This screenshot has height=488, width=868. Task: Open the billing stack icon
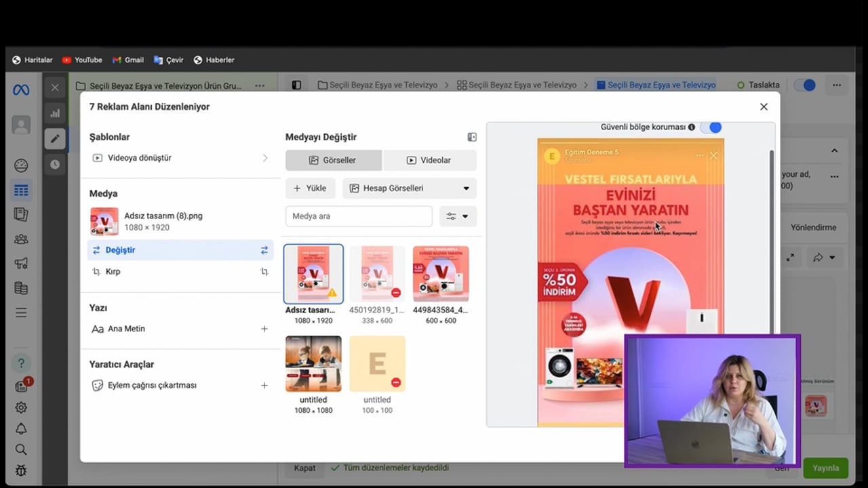coord(21,288)
